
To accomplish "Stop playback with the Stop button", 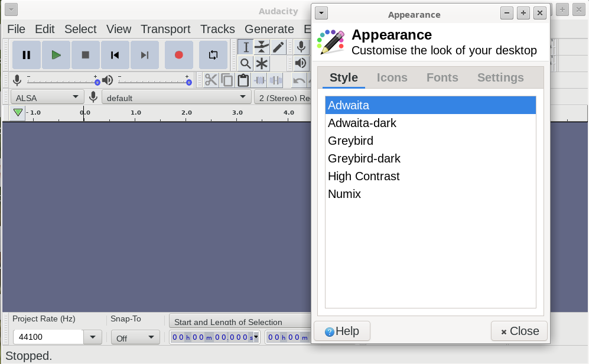I will coord(86,55).
